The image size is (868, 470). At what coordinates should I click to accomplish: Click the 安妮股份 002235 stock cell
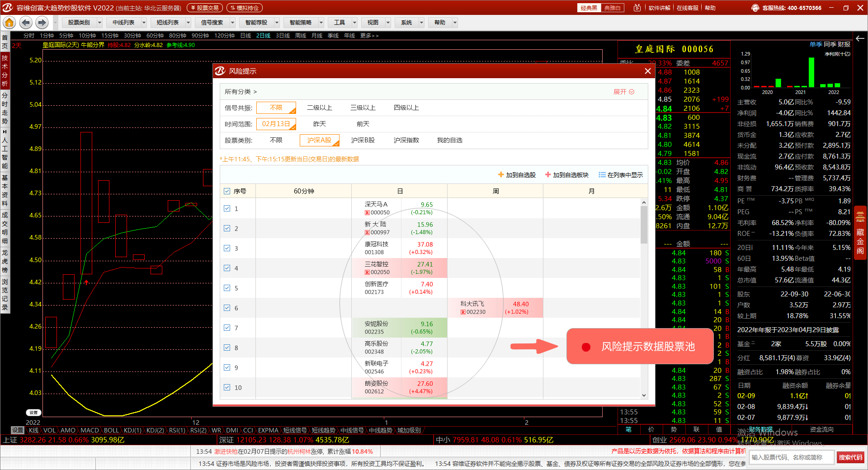399,328
